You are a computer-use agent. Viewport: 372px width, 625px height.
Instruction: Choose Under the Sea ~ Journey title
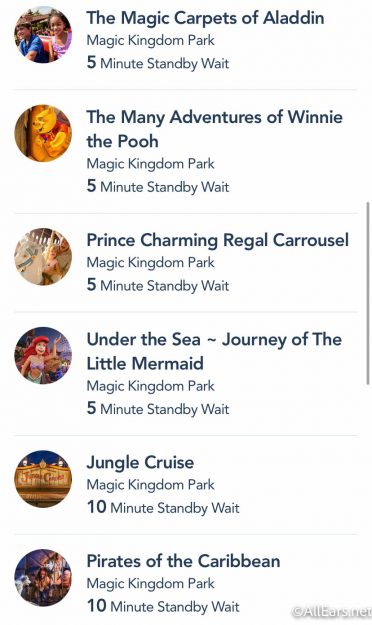214,351
